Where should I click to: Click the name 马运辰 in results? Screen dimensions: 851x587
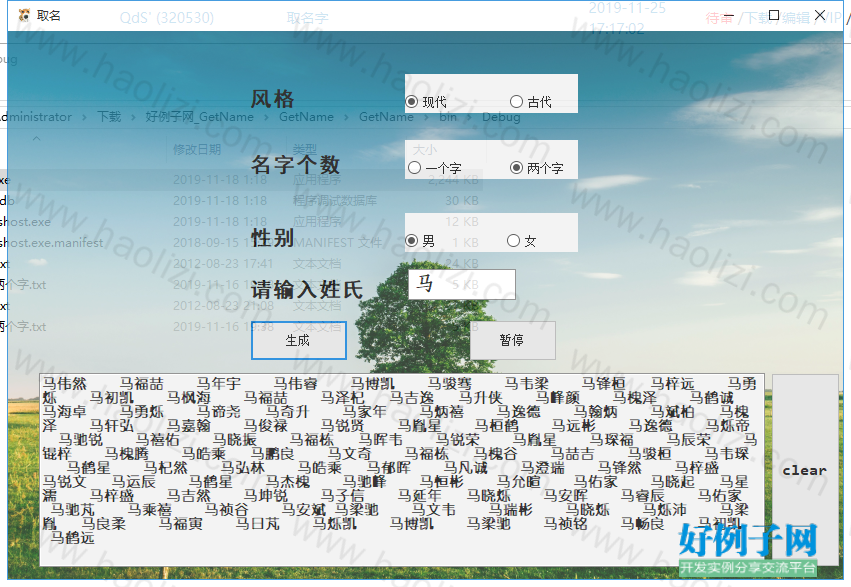pos(134,482)
